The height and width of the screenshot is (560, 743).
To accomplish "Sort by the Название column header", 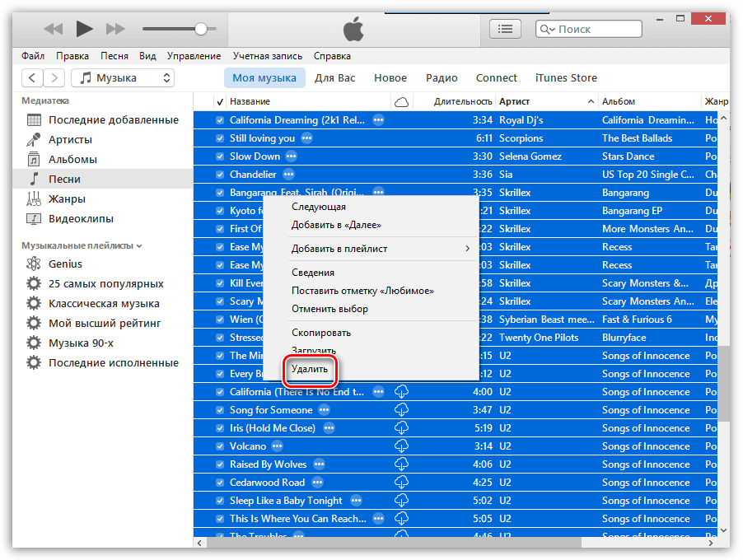I will (x=308, y=101).
